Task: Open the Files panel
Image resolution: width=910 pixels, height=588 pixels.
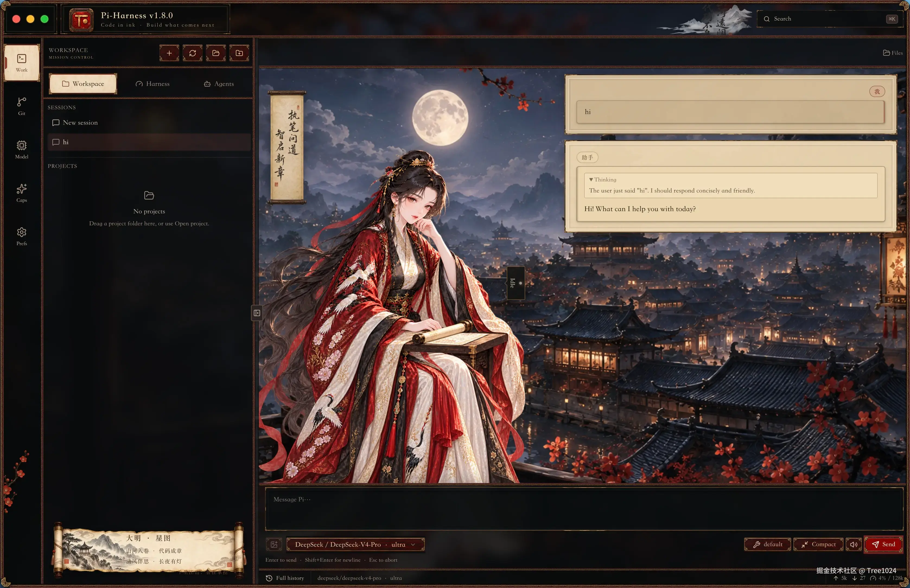Action: pyautogui.click(x=893, y=53)
